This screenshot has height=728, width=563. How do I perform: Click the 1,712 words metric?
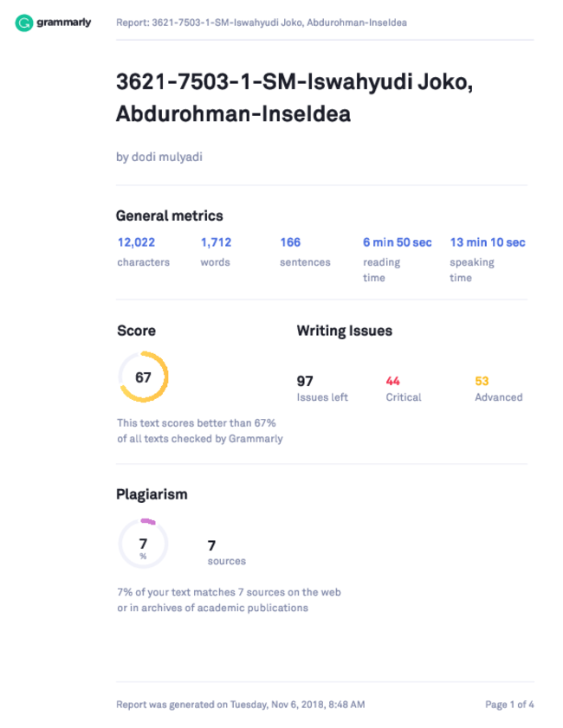pos(216,242)
